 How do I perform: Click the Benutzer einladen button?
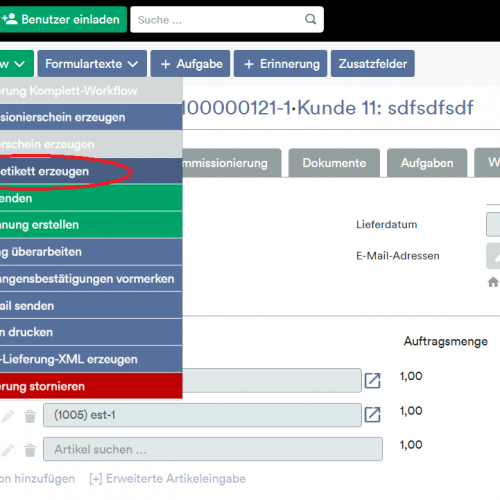tap(62, 19)
